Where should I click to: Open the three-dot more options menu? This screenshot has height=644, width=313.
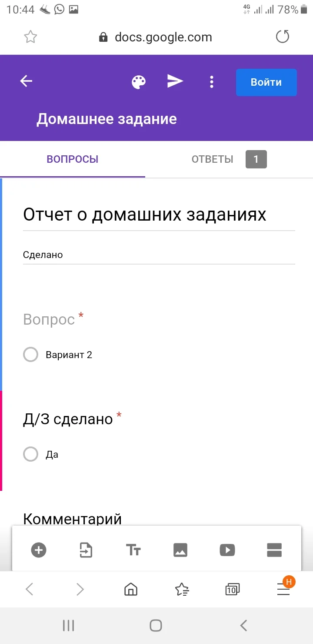coord(211,82)
